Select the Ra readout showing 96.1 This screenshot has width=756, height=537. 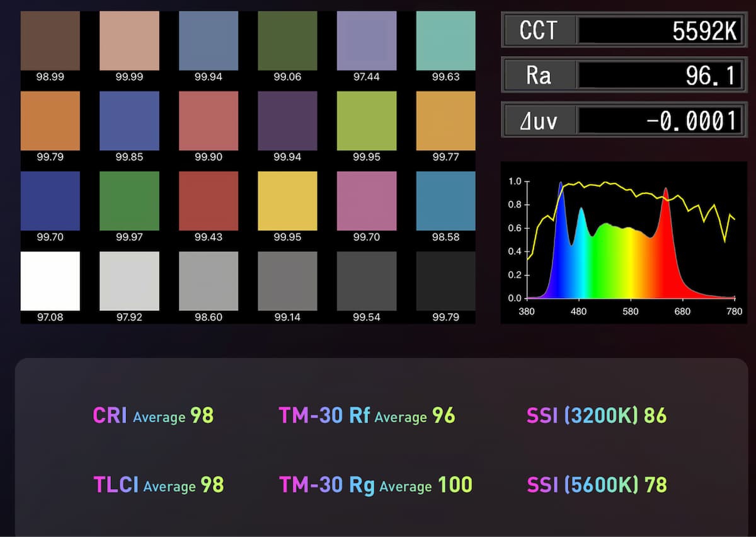coord(658,75)
